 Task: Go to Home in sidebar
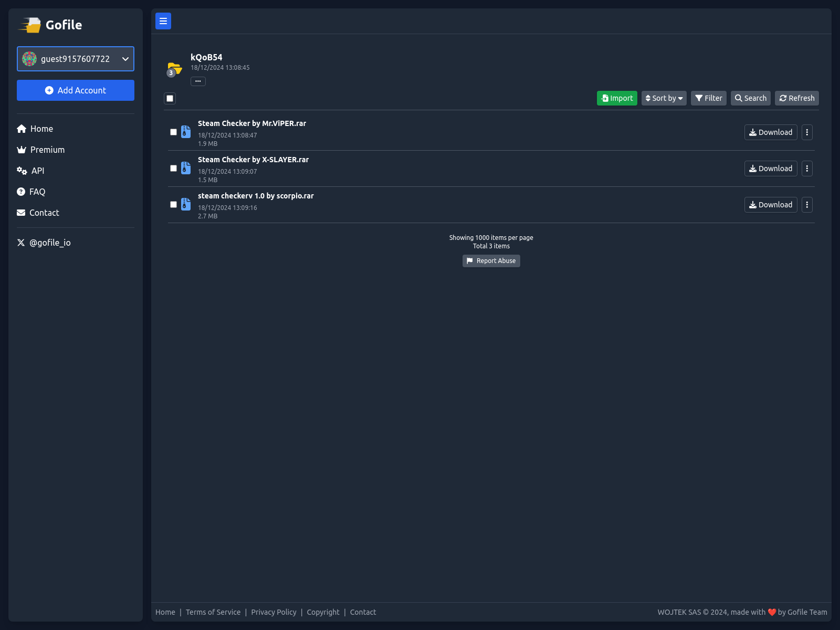click(35, 129)
